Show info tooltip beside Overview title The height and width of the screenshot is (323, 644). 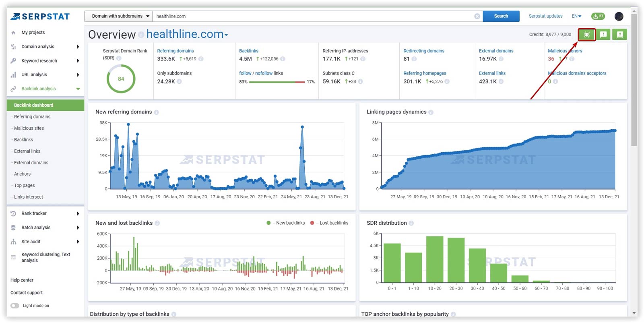click(141, 35)
